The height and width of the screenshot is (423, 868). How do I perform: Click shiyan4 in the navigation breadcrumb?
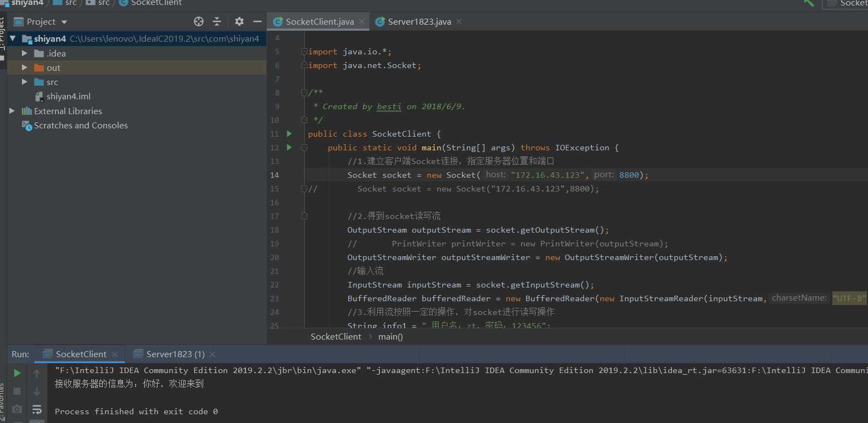27,3
